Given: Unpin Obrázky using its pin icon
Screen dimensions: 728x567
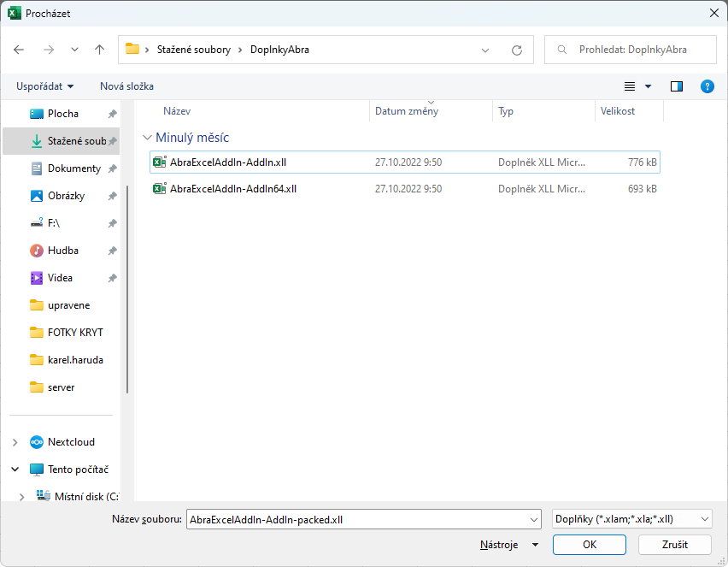Looking at the screenshot, I should [112, 196].
